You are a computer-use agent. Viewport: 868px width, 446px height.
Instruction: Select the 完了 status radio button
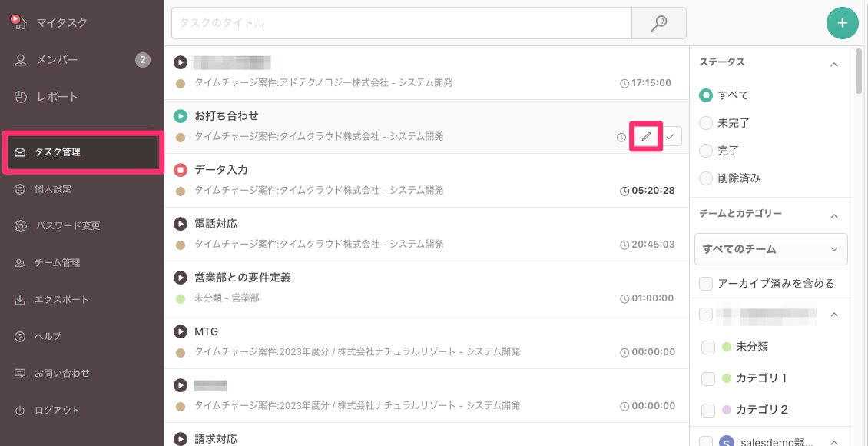(x=706, y=151)
